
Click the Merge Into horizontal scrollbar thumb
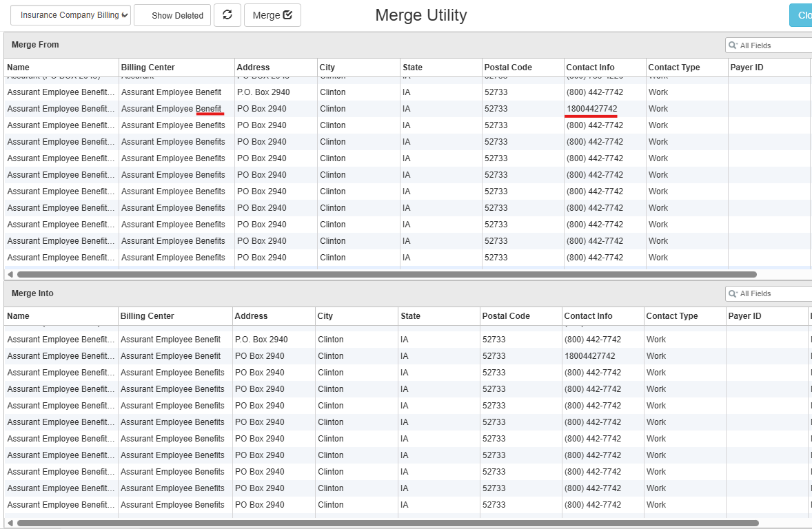(388, 523)
